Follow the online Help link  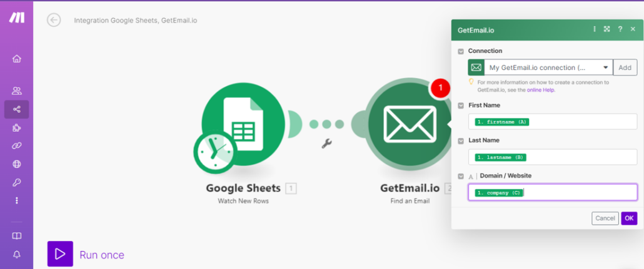click(540, 90)
